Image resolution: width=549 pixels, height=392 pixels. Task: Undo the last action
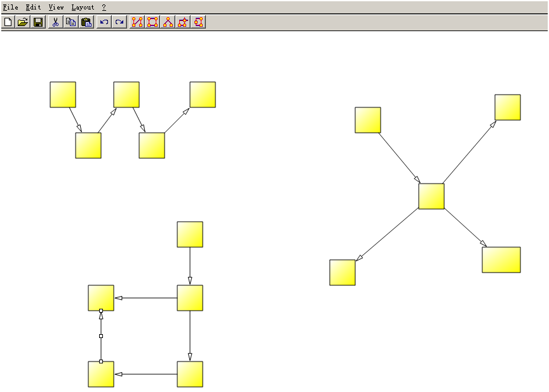point(104,22)
